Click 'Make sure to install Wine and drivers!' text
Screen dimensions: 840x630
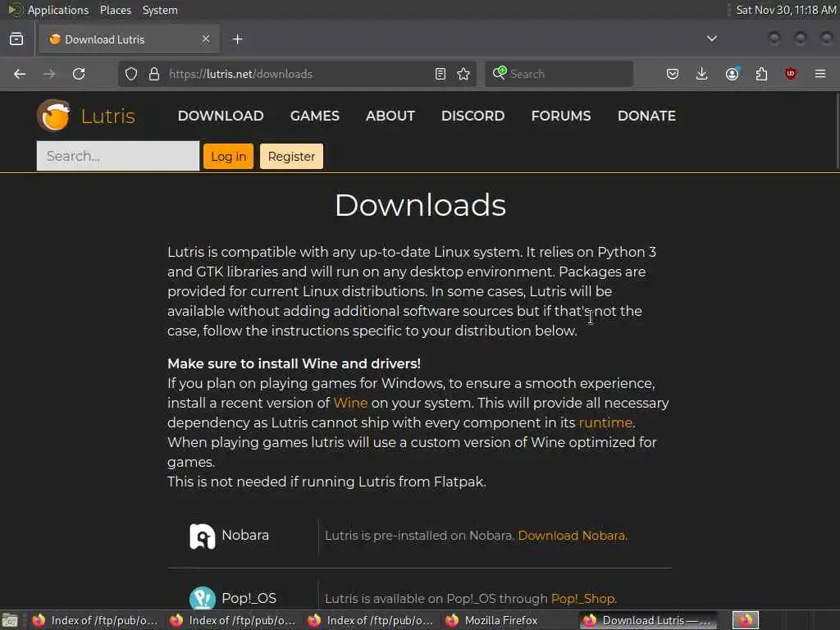click(x=294, y=363)
